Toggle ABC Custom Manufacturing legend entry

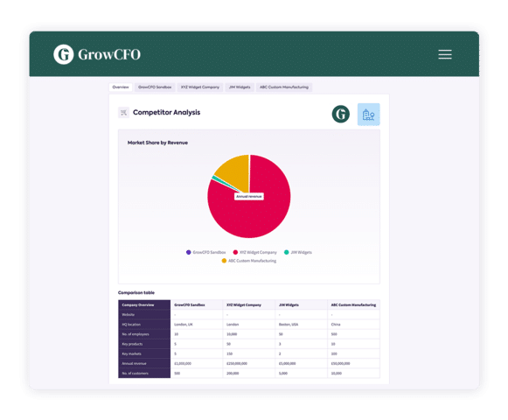pyautogui.click(x=249, y=261)
